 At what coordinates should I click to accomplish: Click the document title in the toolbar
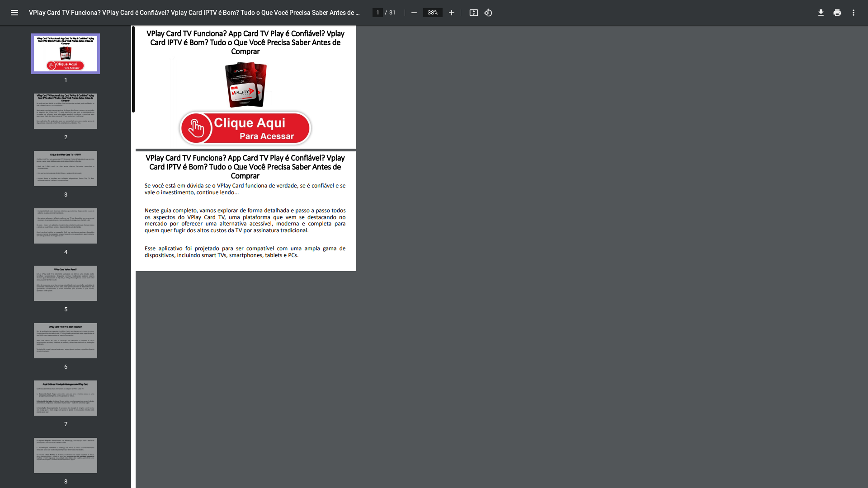pos(194,13)
